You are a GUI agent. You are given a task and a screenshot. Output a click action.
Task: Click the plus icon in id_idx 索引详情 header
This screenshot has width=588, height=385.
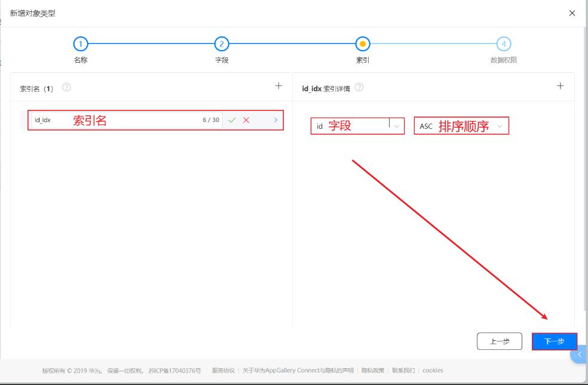[x=561, y=86]
